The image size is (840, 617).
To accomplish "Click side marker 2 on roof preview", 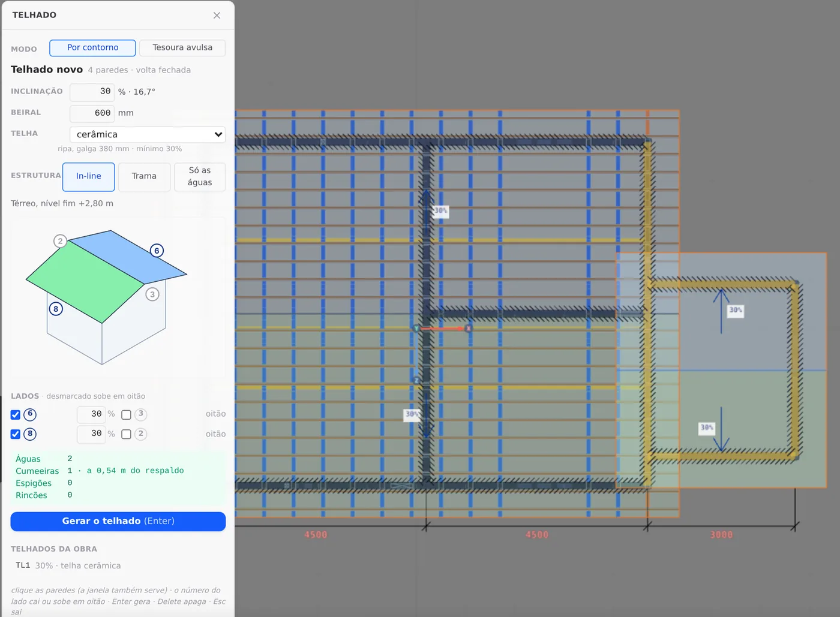I will pos(60,241).
